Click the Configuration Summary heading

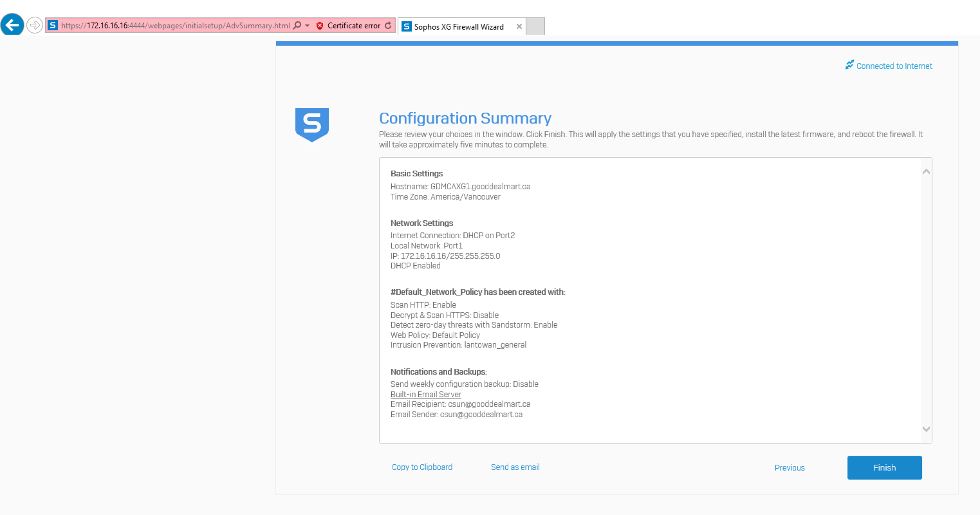(x=465, y=118)
